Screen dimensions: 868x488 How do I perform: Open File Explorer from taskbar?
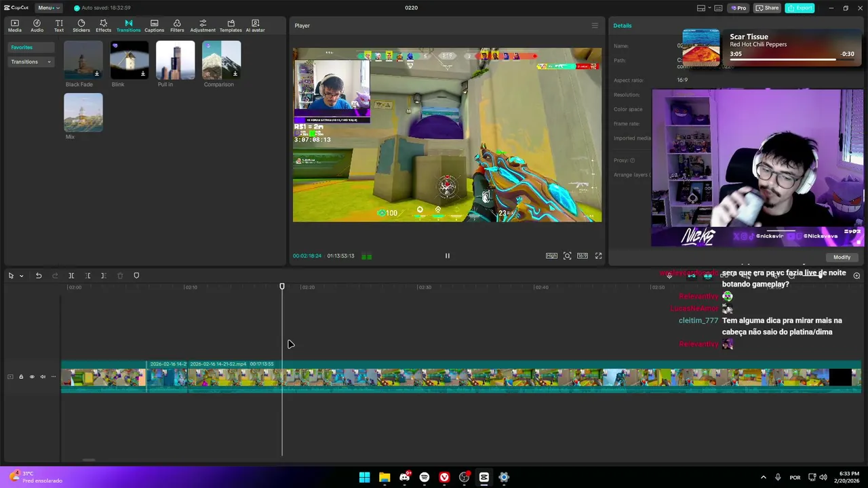(x=384, y=477)
